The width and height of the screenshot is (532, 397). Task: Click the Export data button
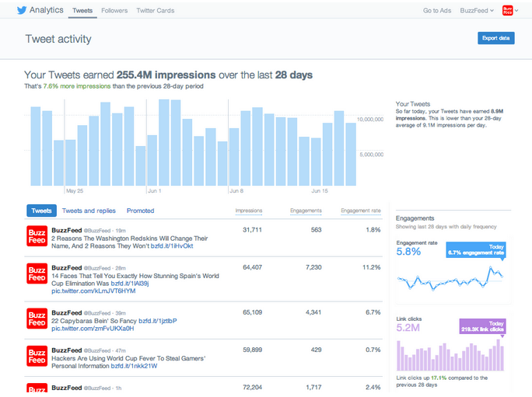tap(496, 38)
